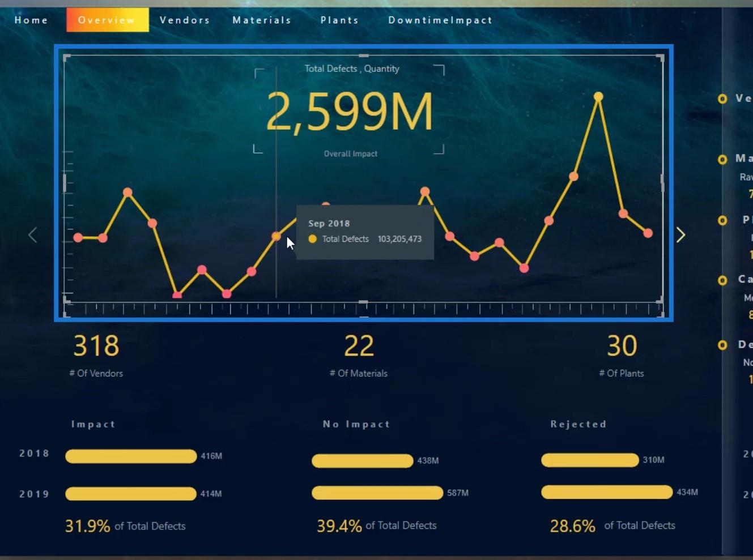Click the 30 # Of Plants card
Screen dimensions: 753x560
(622, 355)
